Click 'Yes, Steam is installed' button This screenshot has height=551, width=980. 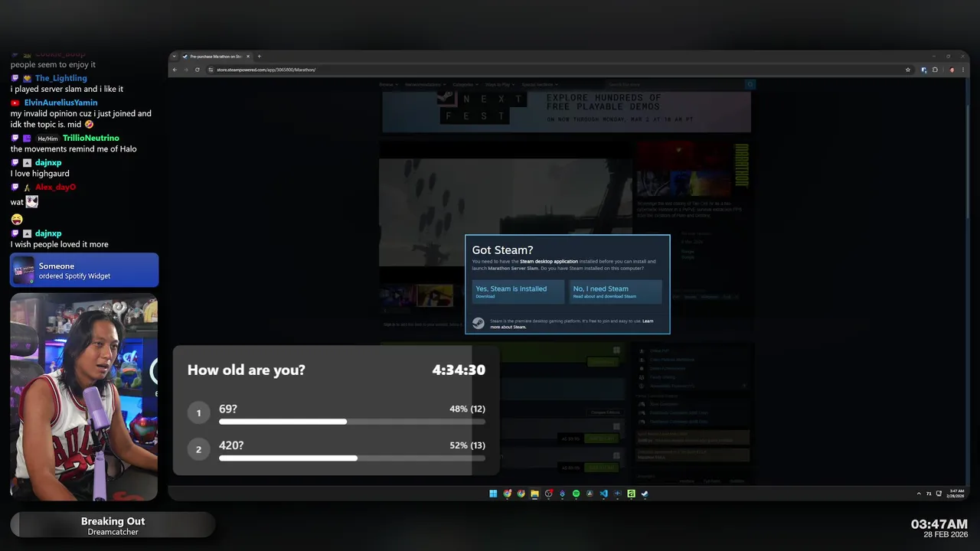click(518, 292)
